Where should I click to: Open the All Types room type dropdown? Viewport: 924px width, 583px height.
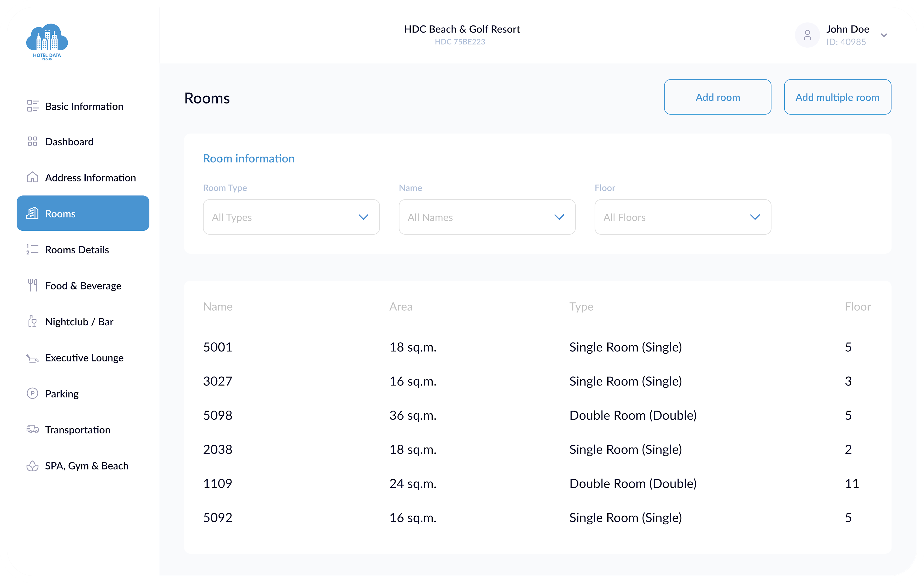(291, 217)
